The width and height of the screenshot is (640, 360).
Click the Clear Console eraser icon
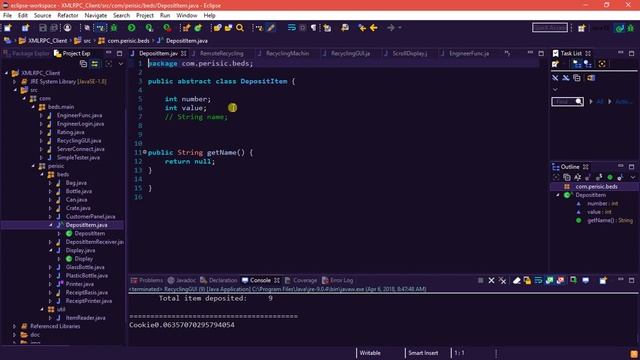pos(516,280)
